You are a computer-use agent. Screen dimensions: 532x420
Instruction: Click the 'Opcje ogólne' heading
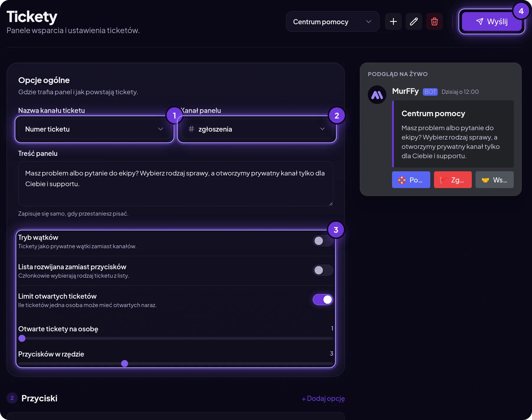click(x=44, y=80)
